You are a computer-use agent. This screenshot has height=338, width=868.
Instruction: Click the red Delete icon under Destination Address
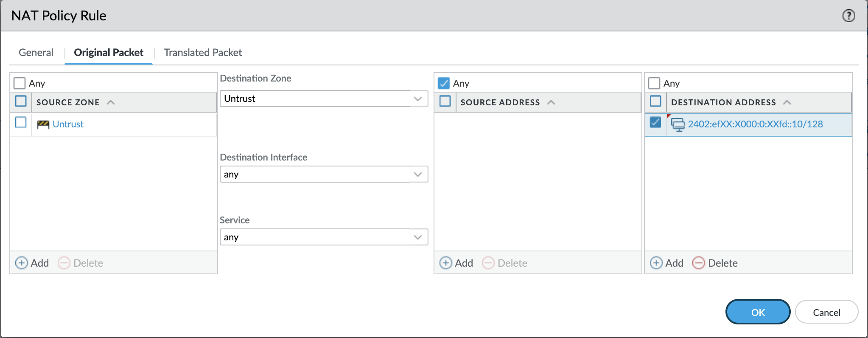point(698,263)
